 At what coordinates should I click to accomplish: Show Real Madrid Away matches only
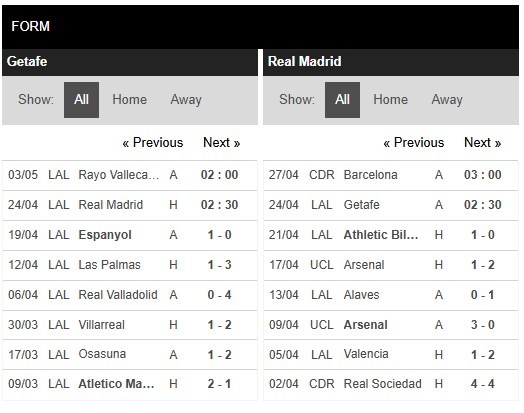[447, 100]
